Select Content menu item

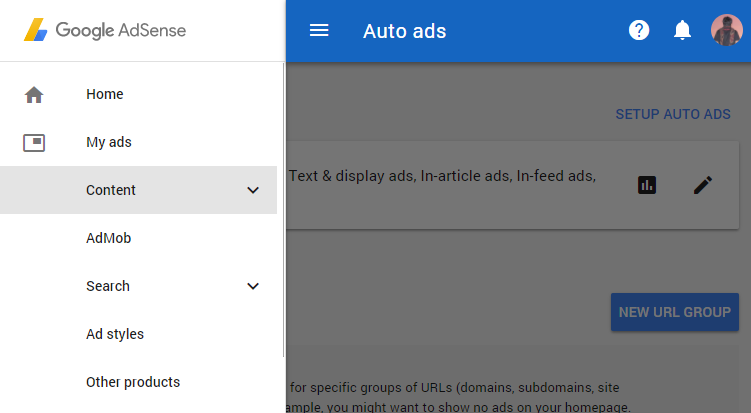[138, 190]
